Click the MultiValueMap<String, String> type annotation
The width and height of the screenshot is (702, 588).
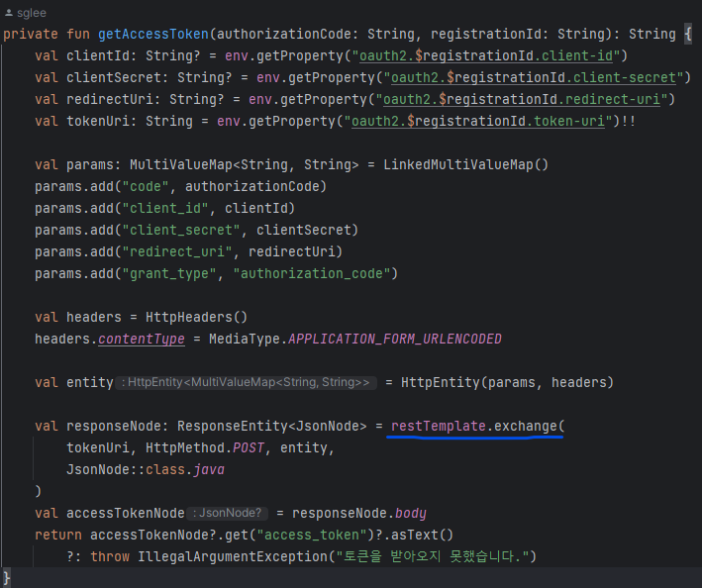(244, 164)
